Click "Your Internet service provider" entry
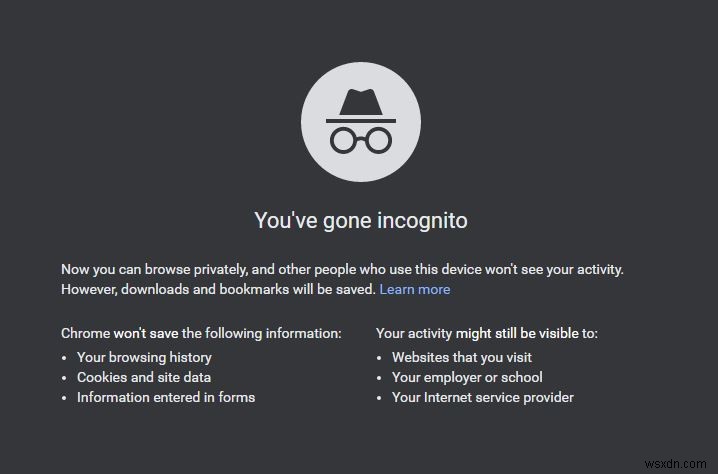The image size is (718, 474). click(x=483, y=397)
